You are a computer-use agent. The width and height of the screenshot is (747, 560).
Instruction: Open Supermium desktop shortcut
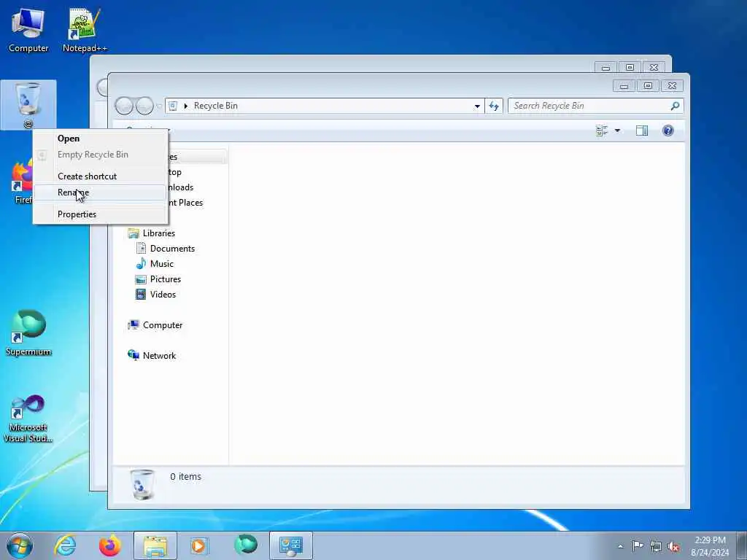coord(28,332)
